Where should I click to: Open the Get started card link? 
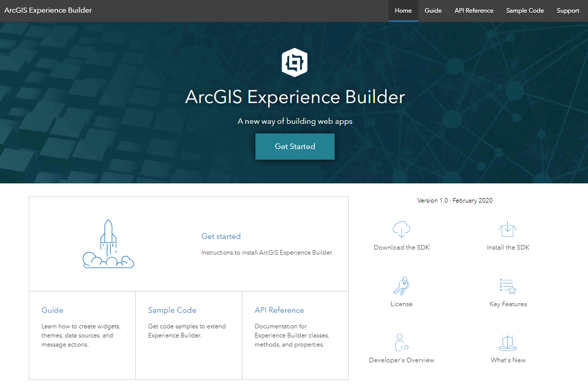click(x=221, y=236)
